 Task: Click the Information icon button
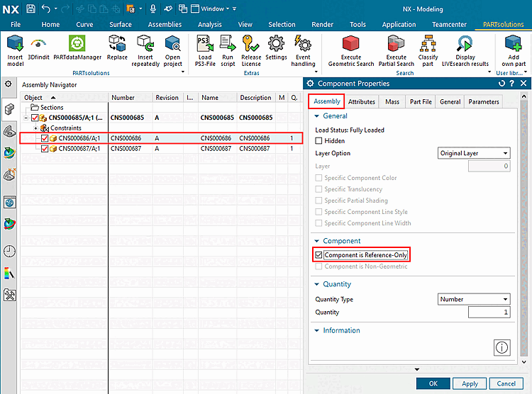[x=502, y=348]
